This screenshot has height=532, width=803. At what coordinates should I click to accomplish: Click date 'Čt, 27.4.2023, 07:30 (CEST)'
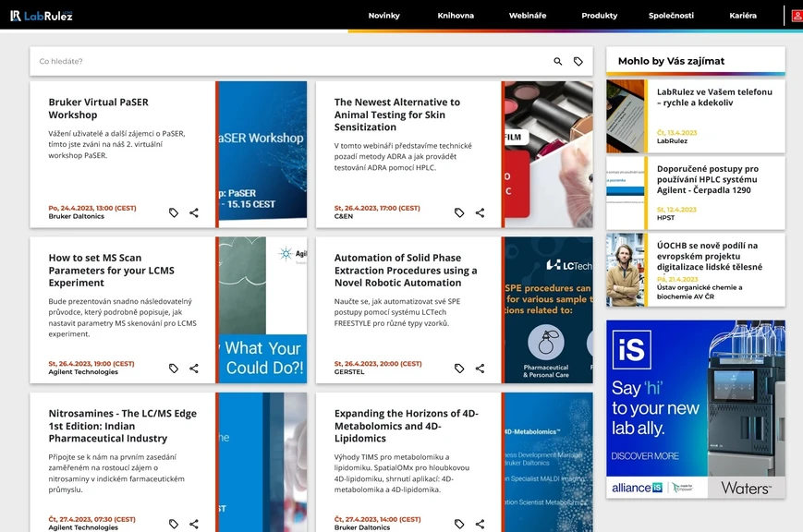(x=91, y=519)
